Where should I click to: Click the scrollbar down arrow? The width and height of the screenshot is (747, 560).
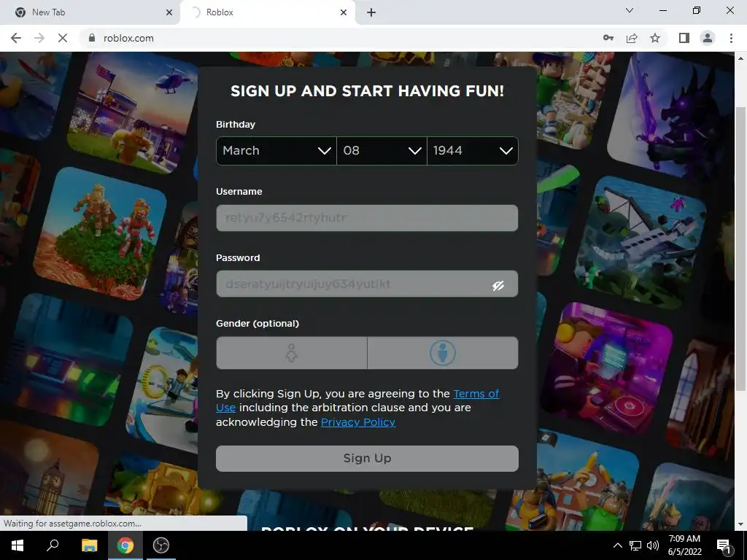pyautogui.click(x=740, y=524)
